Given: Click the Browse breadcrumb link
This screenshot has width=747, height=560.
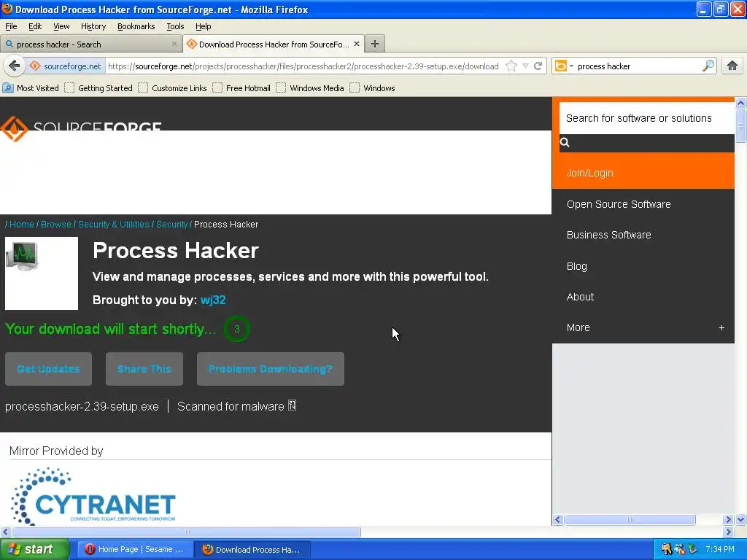Looking at the screenshot, I should point(55,225).
